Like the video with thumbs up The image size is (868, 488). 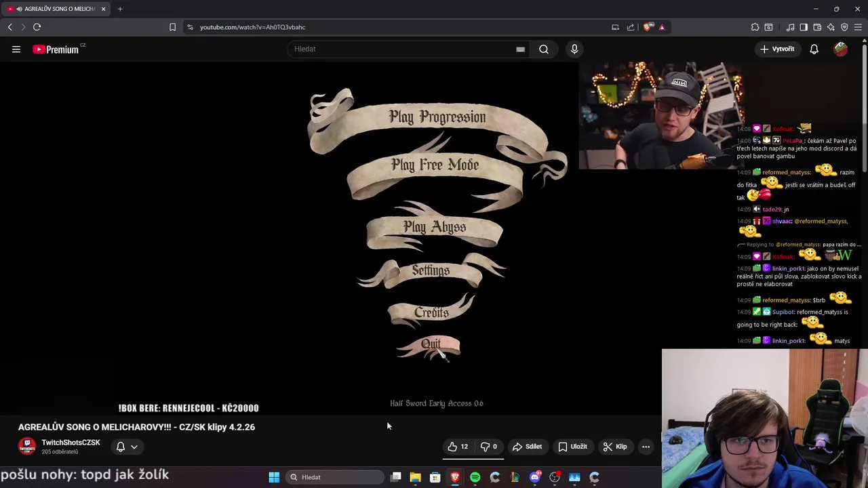tap(458, 447)
